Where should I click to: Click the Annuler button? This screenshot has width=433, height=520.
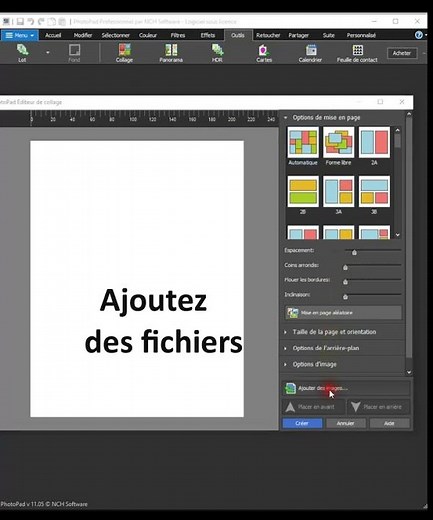click(346, 423)
